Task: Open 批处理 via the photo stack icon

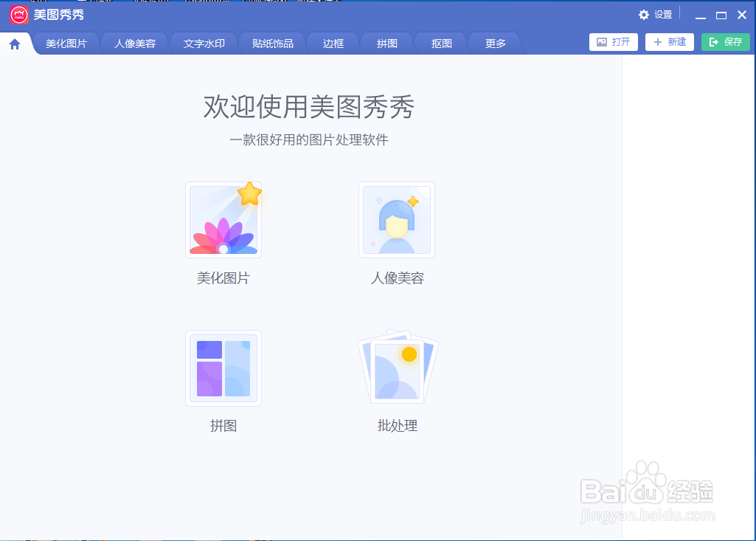Action: click(396, 368)
